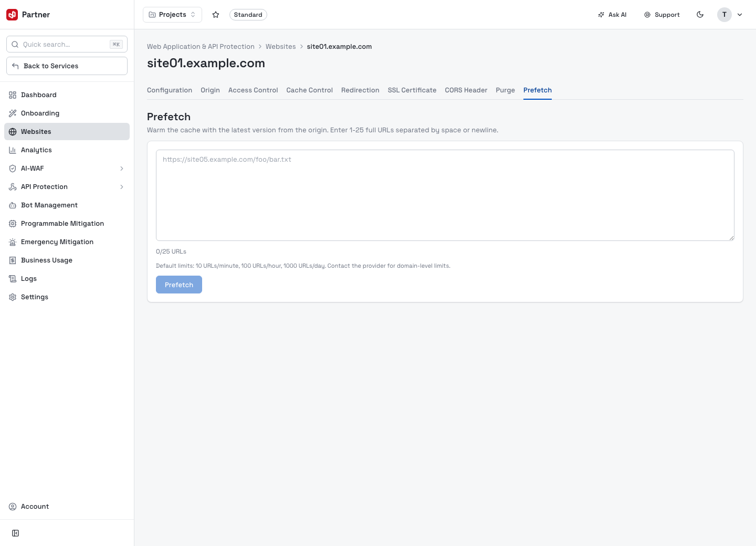Click the back arrow icon beside Back to Services
Screen dimensions: 756x546
pos(15,66)
